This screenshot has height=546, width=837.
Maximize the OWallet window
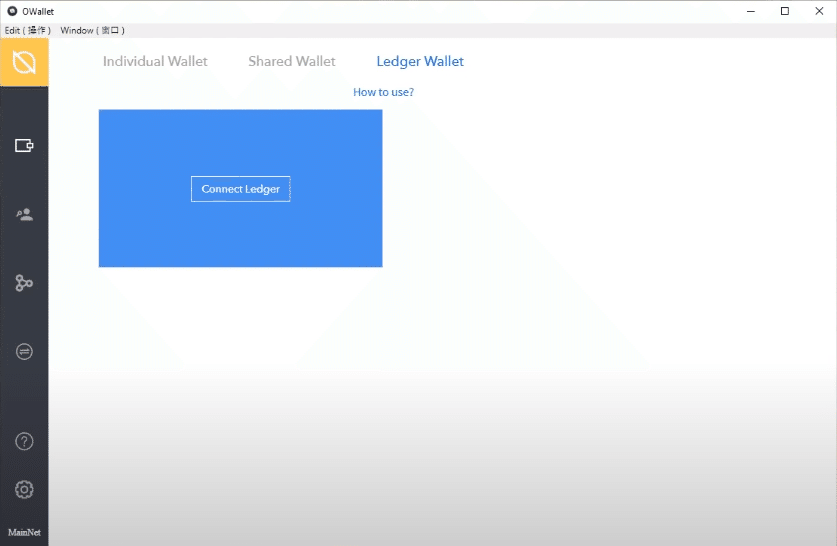[785, 11]
